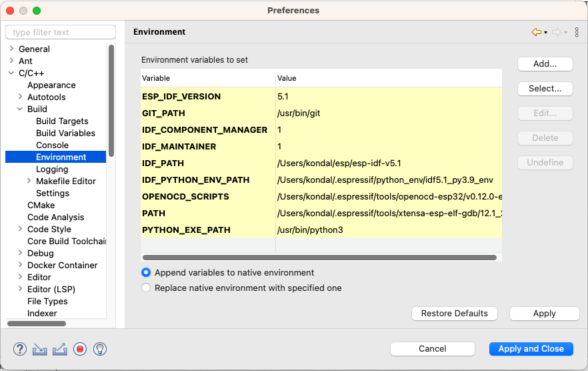Viewport: 588px width, 371px height.
Task: Collapse the C/C++ tree node
Action: pyautogui.click(x=11, y=73)
